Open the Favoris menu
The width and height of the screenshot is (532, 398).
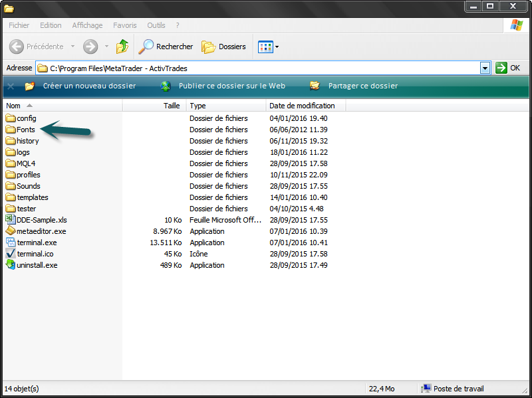pyautogui.click(x=125, y=25)
